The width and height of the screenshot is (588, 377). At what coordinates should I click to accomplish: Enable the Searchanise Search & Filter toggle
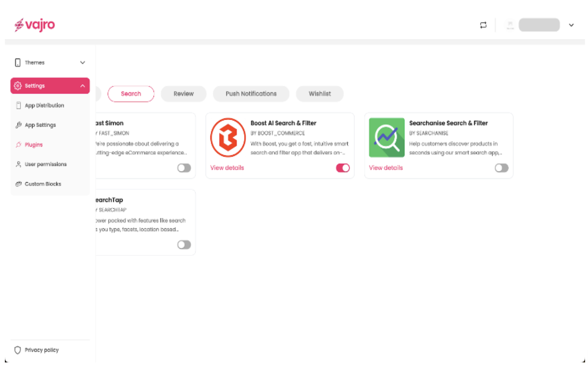pos(502,168)
